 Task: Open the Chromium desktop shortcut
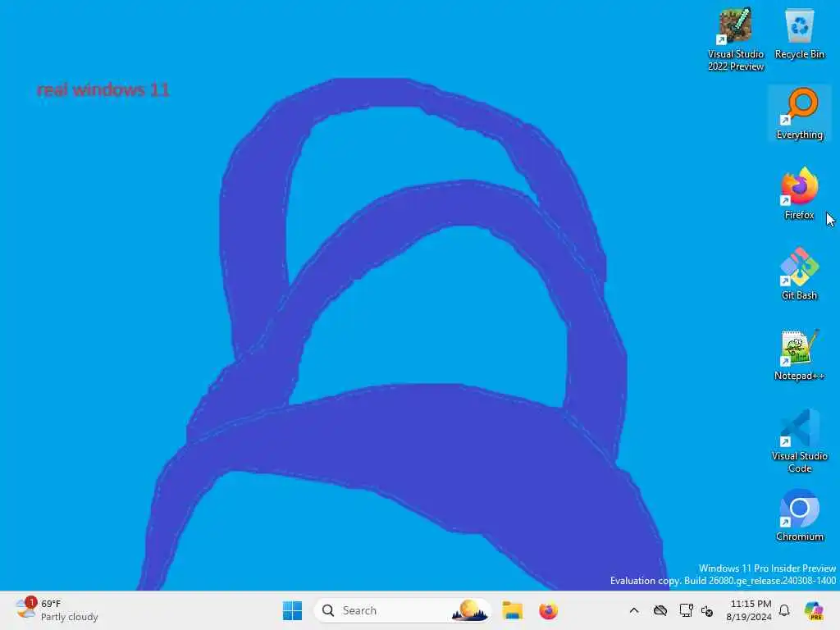[x=799, y=515]
